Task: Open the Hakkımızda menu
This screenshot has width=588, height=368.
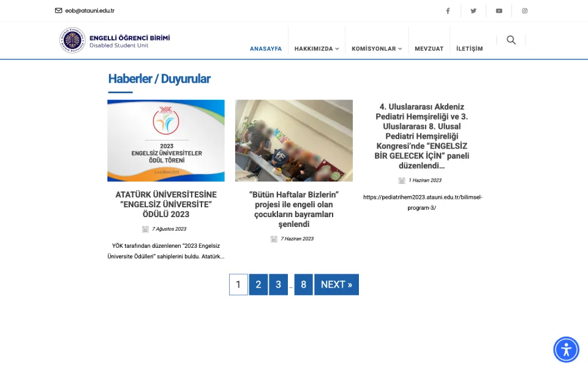Action: (x=314, y=49)
